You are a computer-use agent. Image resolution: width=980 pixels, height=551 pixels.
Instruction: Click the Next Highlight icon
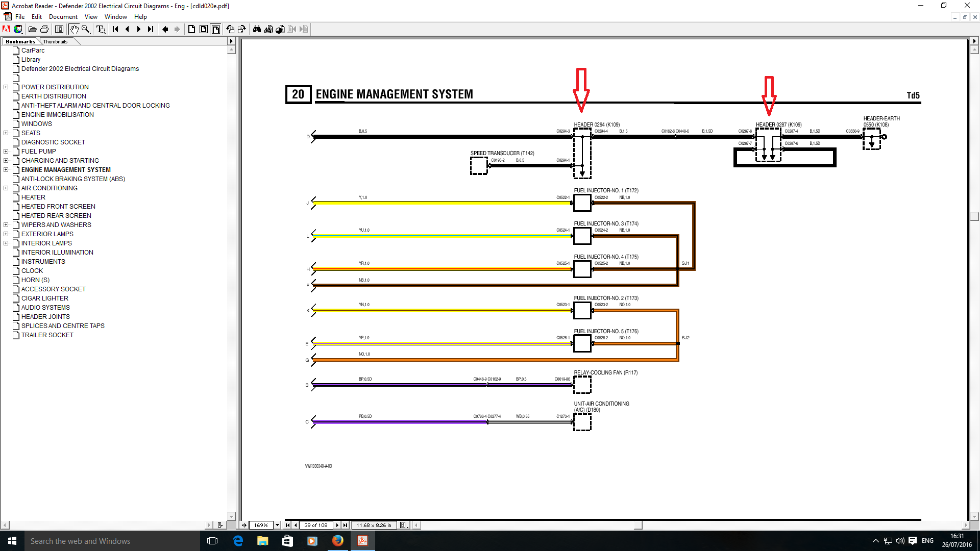304,29
